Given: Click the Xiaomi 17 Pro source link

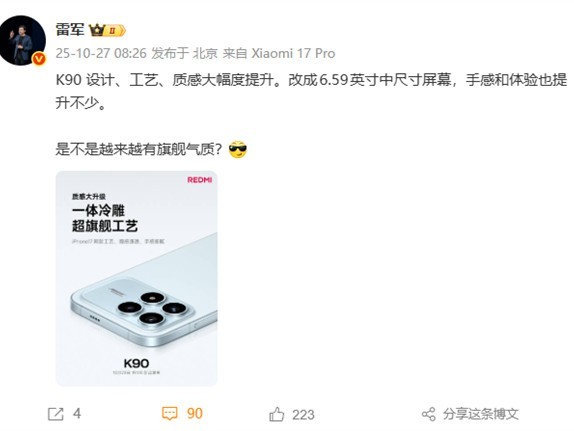Looking at the screenshot, I should click(x=293, y=53).
